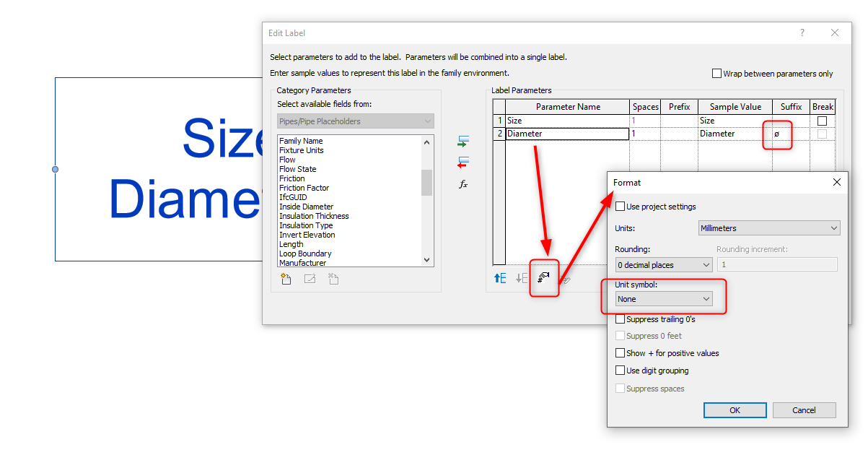Check Suppress trailing 0's
This screenshot has width=868, height=455.
[x=620, y=318]
